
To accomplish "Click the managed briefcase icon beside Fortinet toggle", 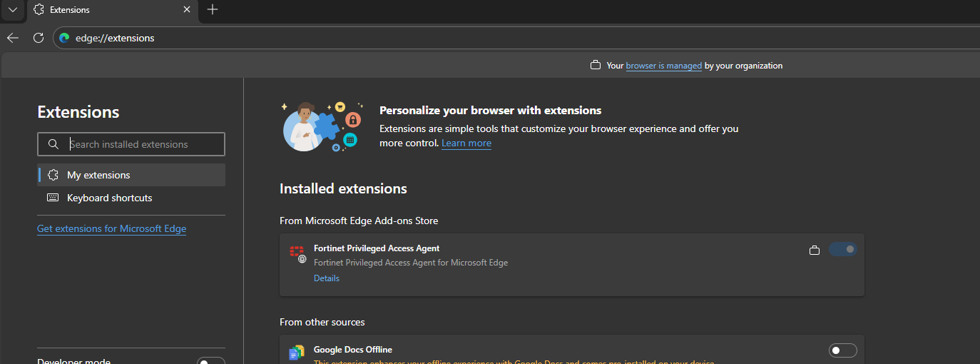I will click(815, 250).
